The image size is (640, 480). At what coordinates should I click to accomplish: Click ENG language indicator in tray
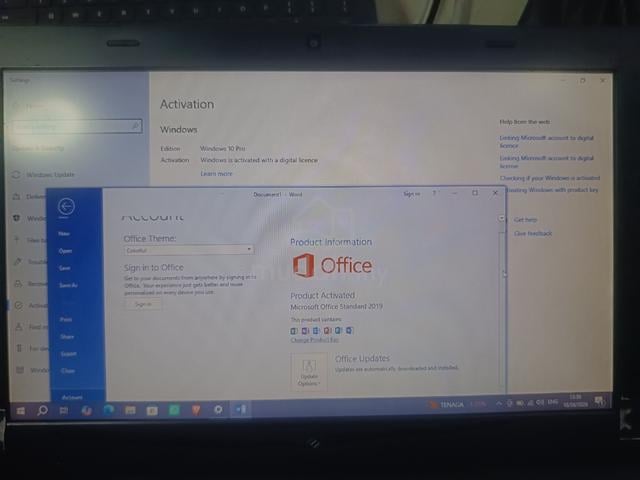point(553,402)
